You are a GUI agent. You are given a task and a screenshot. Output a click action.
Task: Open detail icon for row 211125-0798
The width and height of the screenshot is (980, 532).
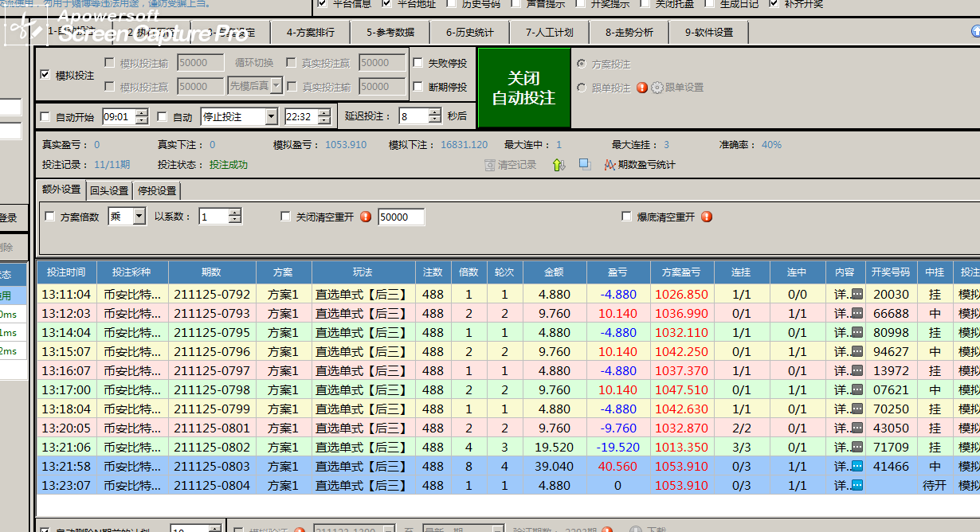[x=857, y=389]
